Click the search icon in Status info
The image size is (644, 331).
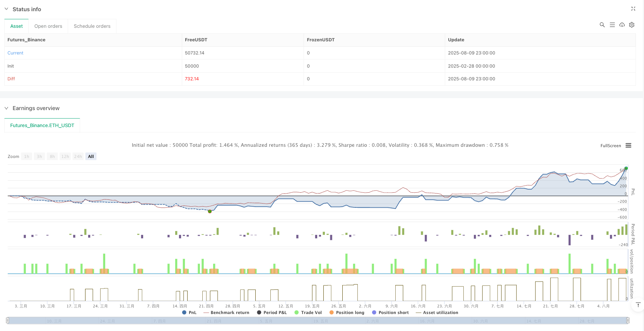pyautogui.click(x=602, y=25)
